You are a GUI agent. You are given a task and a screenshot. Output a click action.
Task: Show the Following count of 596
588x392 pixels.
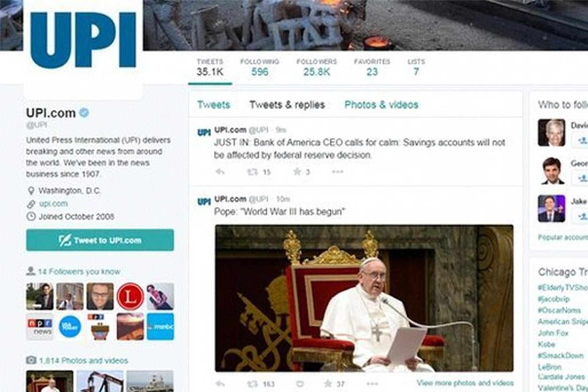click(x=260, y=67)
